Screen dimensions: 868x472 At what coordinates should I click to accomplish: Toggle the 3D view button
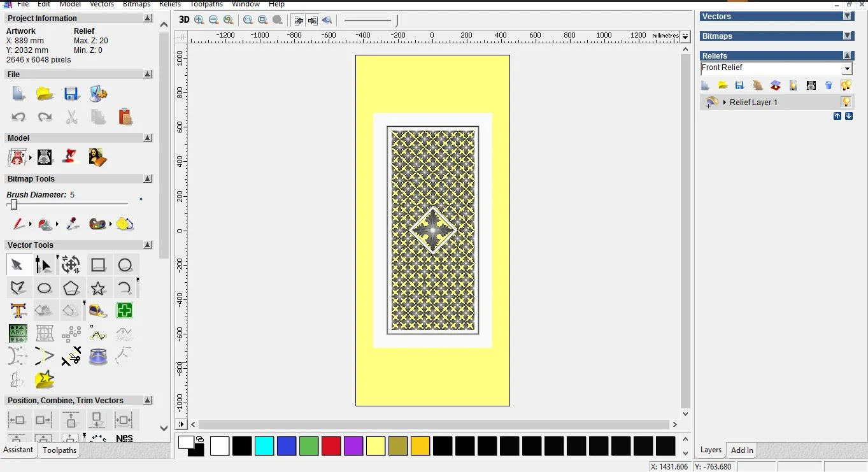coord(184,20)
